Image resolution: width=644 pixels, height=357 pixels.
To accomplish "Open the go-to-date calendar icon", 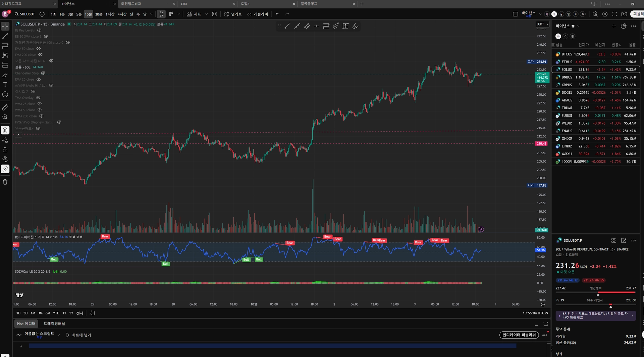I will click(x=92, y=313).
